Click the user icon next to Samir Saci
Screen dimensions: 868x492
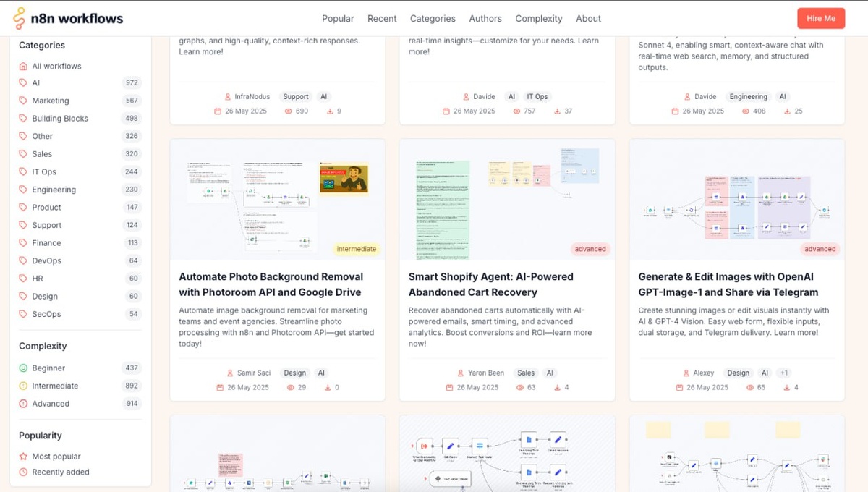pos(229,373)
